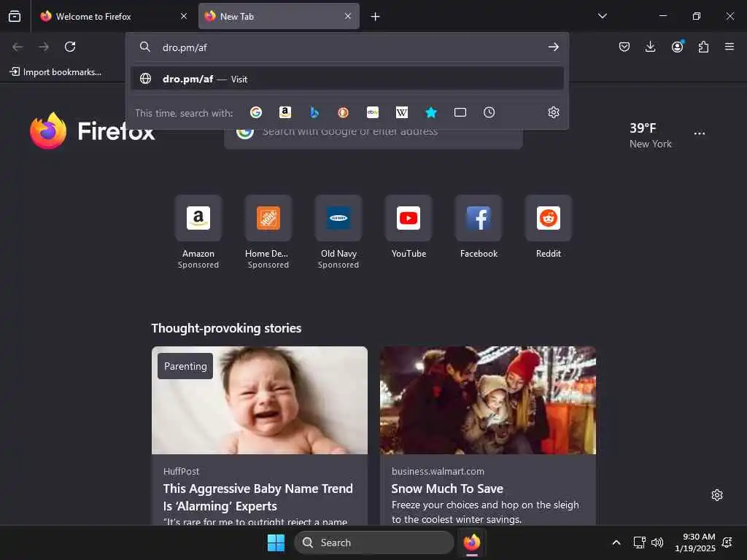Image resolution: width=747 pixels, height=560 pixels.
Task: Open the family holiday story image
Action: tap(488, 400)
